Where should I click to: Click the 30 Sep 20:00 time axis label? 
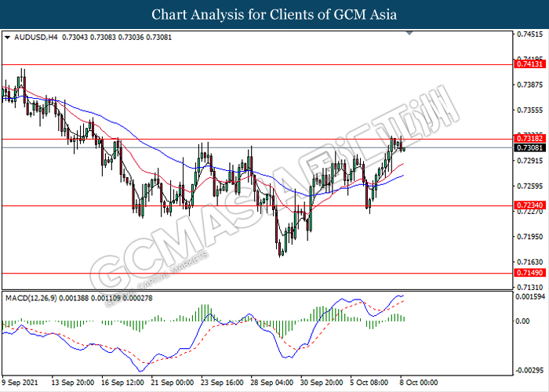(x=322, y=383)
